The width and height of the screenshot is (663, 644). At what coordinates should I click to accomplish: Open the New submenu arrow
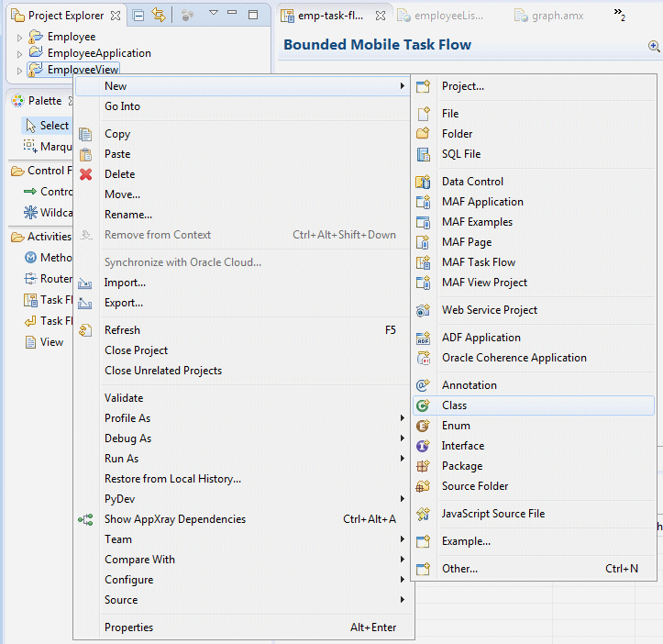pyautogui.click(x=403, y=86)
